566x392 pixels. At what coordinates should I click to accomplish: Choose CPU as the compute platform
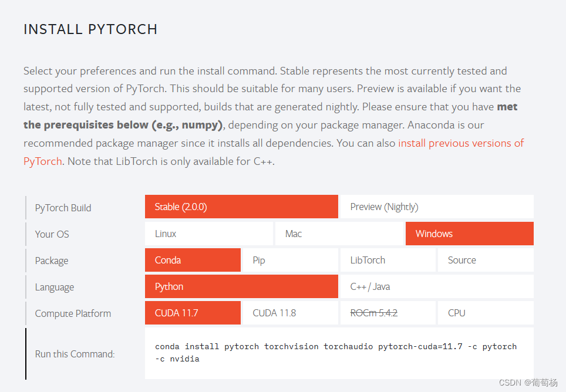485,312
